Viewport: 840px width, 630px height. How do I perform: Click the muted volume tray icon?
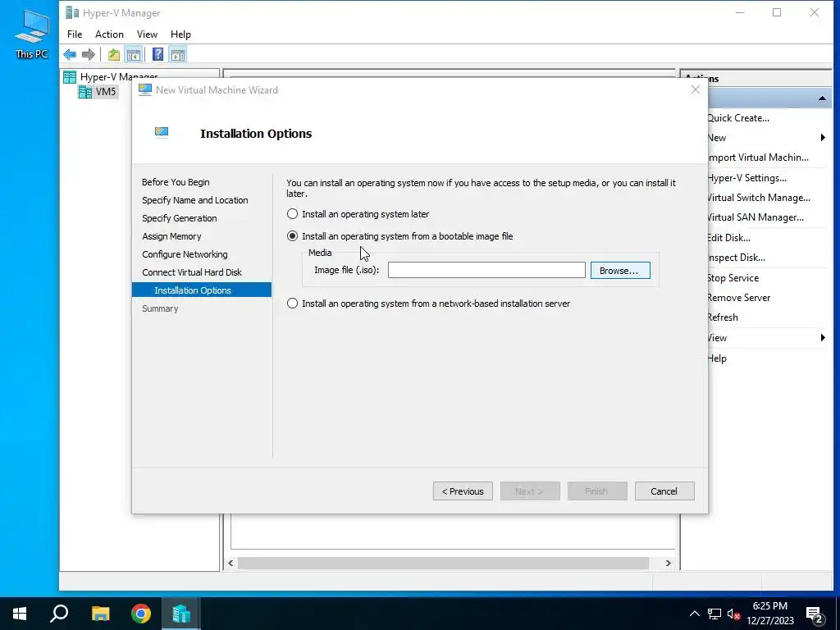coord(733,614)
